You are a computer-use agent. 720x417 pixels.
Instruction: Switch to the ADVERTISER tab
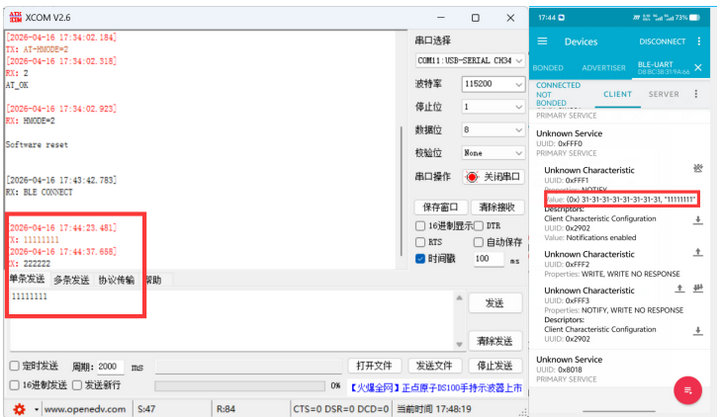tap(603, 68)
